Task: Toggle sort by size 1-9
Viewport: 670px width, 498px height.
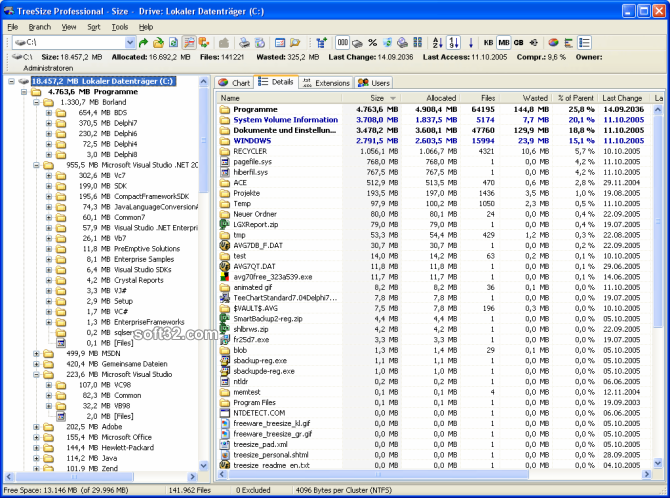Action: coord(453,43)
